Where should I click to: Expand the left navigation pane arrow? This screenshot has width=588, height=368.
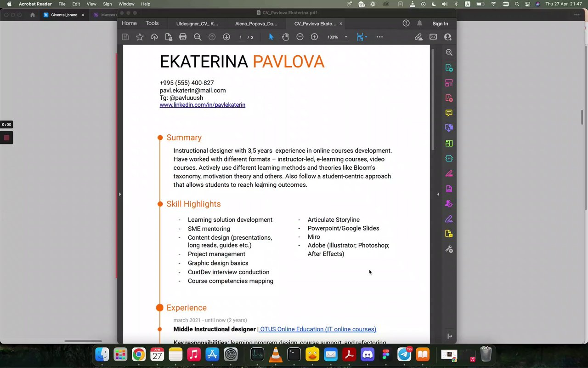pos(120,194)
